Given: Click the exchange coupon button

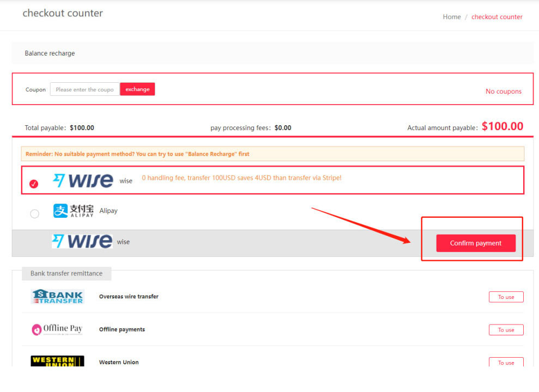Looking at the screenshot, I should coord(137,89).
